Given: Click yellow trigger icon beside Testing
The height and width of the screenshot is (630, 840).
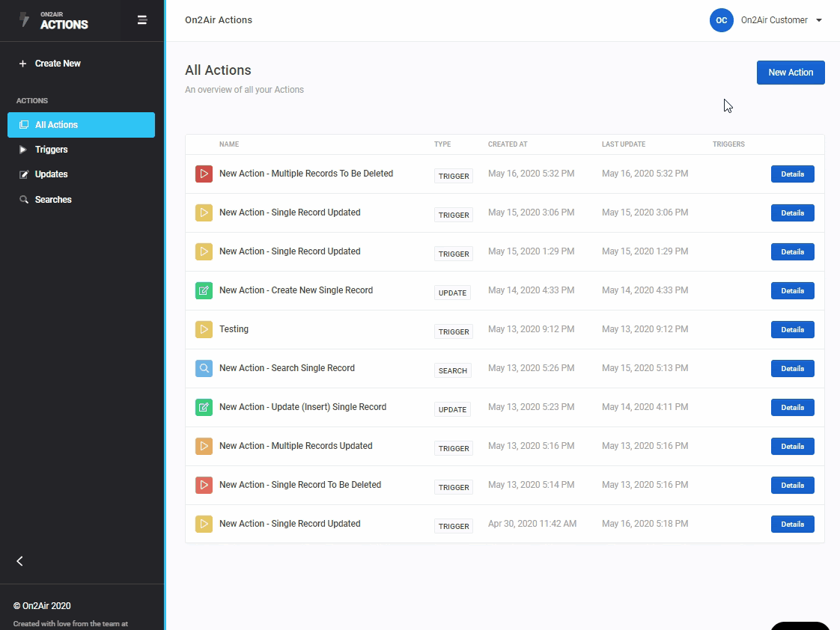Looking at the screenshot, I should point(204,329).
